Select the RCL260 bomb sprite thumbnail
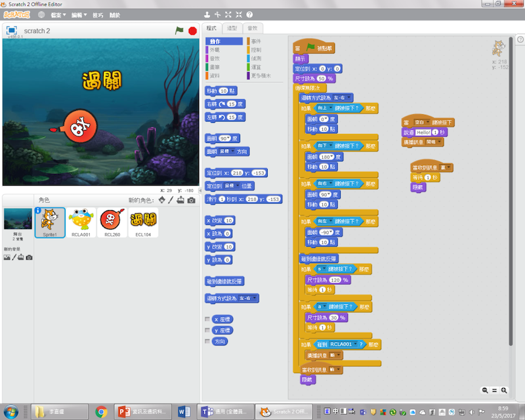Viewport: 525px width, 420px height. click(x=112, y=222)
